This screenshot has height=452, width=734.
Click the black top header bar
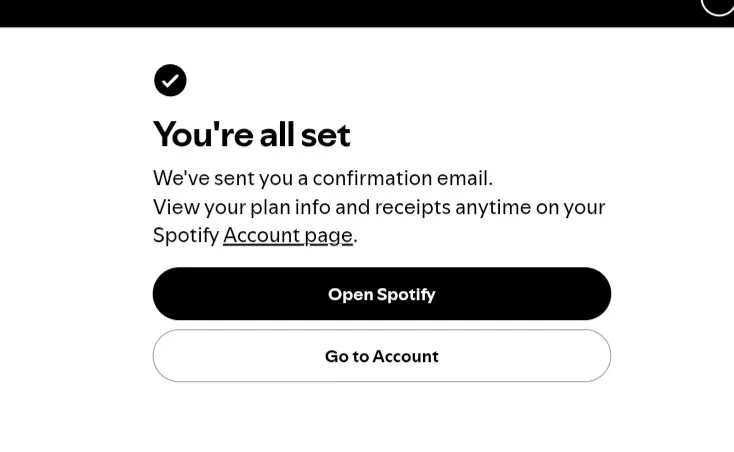click(367, 13)
